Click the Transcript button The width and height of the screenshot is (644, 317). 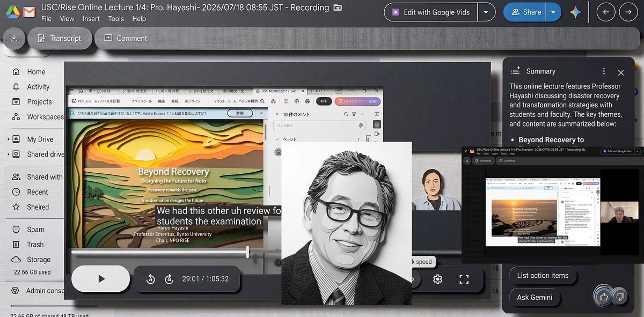coord(59,38)
